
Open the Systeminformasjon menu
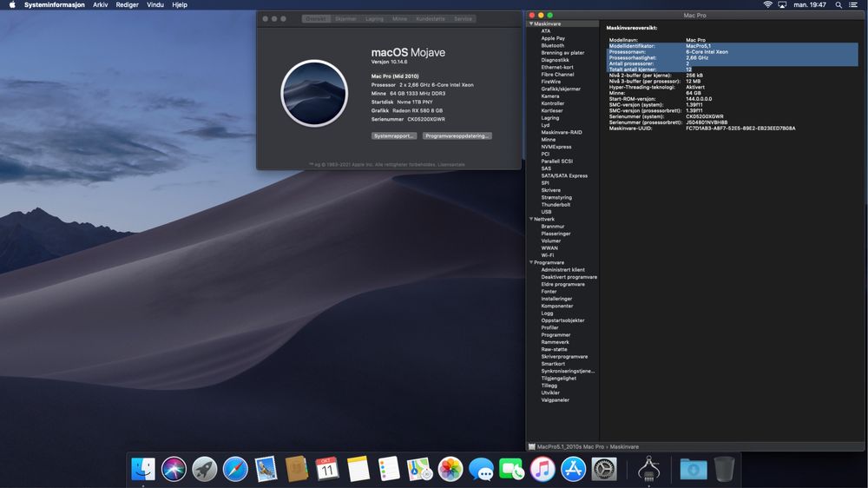point(54,4)
